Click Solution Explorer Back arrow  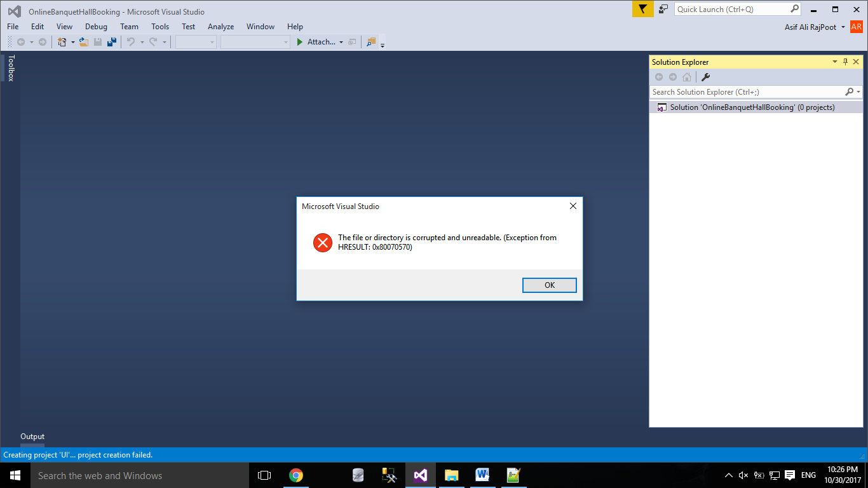coord(659,77)
